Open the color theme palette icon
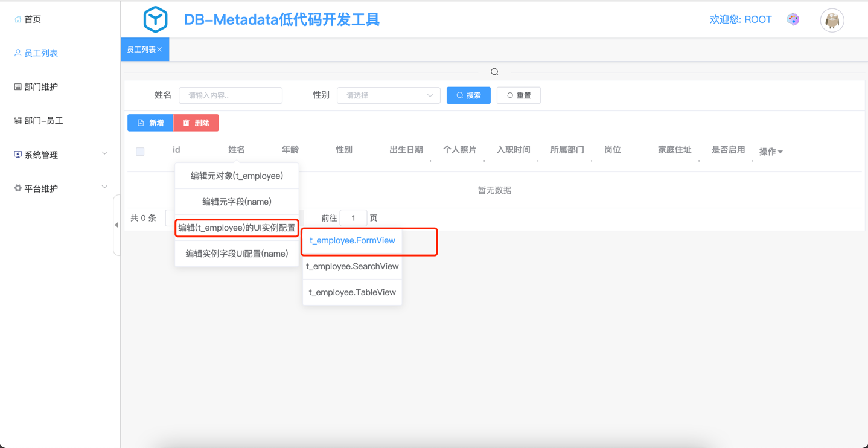 point(793,19)
